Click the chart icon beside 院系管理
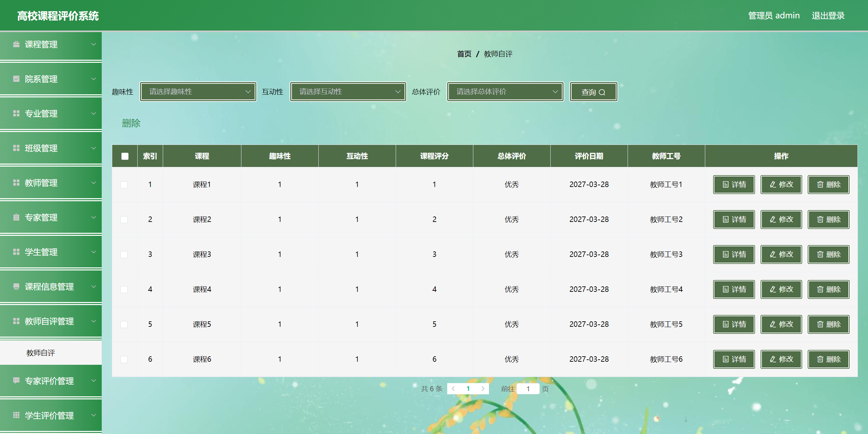Screen dimensions: 868x434 (x=16, y=79)
